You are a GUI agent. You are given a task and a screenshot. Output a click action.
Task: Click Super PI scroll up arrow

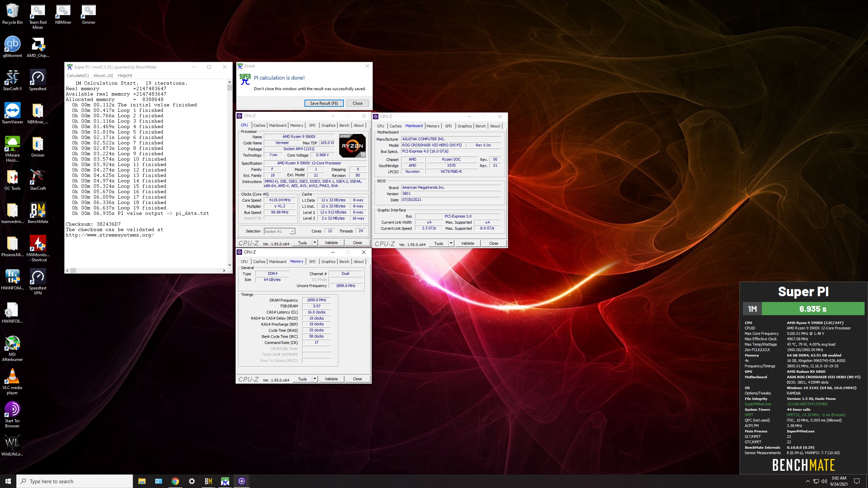click(x=230, y=82)
